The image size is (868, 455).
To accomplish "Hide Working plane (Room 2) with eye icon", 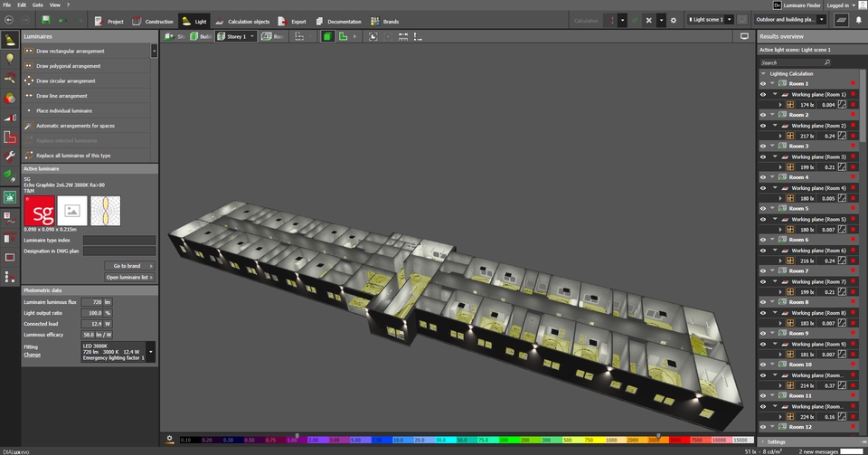I will [762, 126].
